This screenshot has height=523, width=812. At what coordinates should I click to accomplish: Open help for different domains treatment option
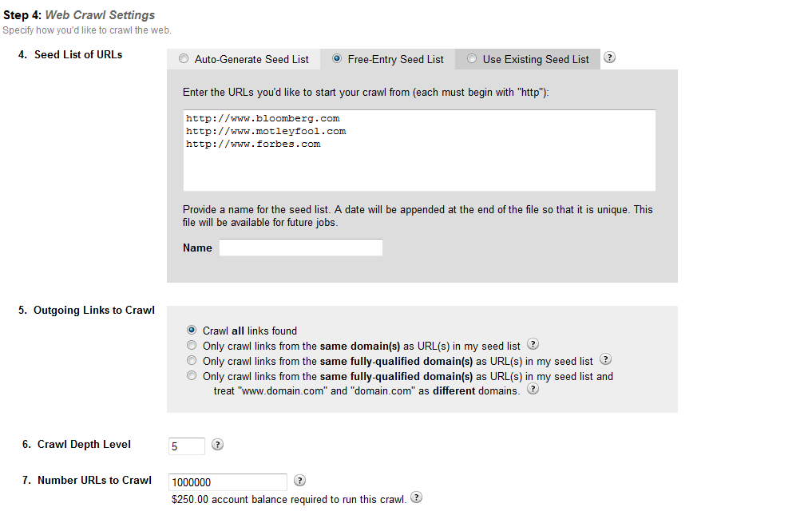pyautogui.click(x=533, y=390)
